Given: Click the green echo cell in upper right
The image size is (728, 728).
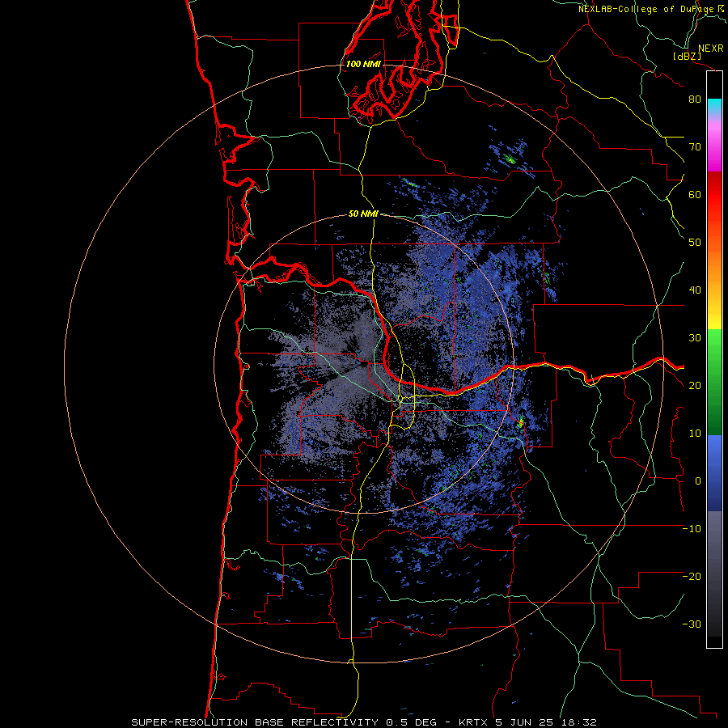Looking at the screenshot, I should point(510,159).
